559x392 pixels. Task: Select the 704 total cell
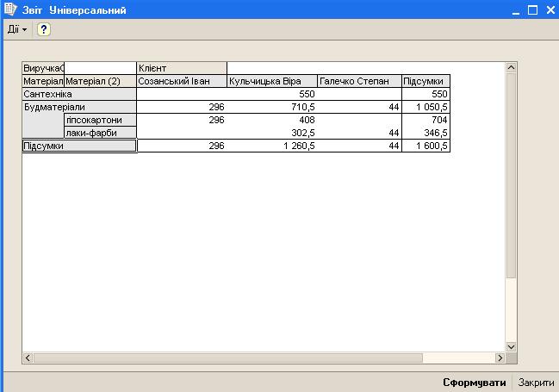tap(425, 120)
